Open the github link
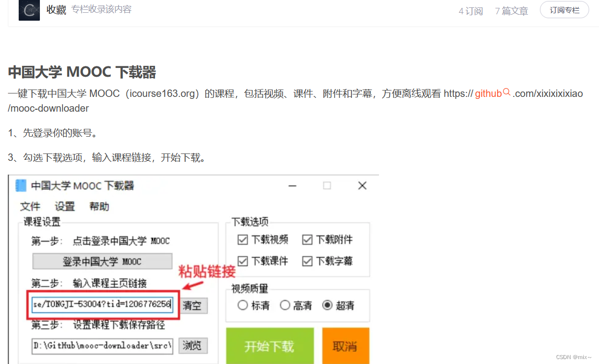 (x=488, y=93)
